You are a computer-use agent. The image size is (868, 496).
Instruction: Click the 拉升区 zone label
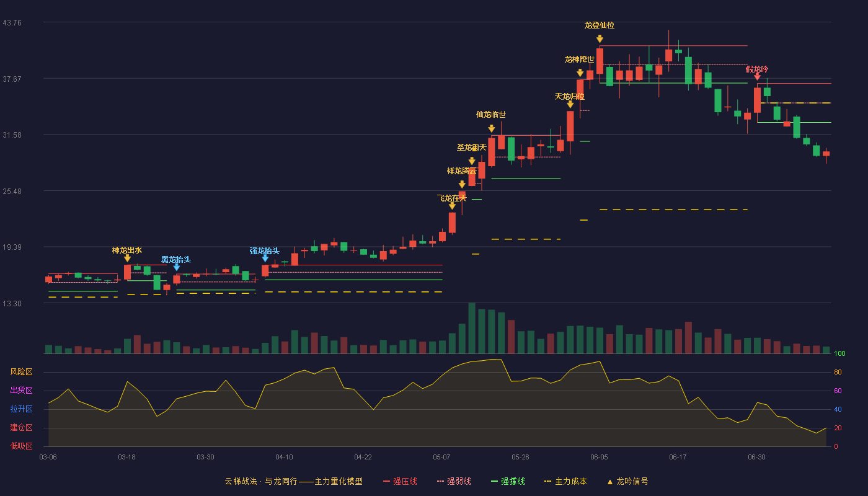pyautogui.click(x=21, y=409)
